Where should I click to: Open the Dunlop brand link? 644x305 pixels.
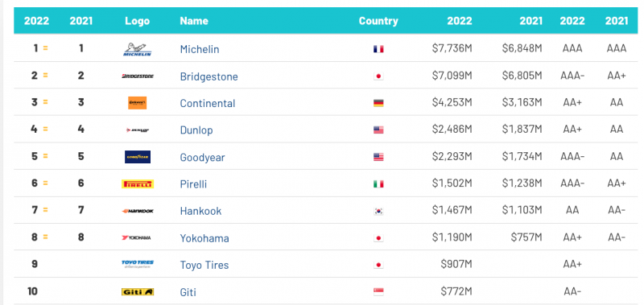[x=196, y=130]
